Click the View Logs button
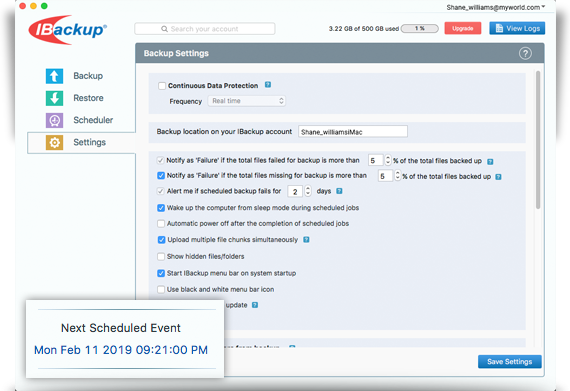Viewport: 570px width, 391px height. point(517,28)
